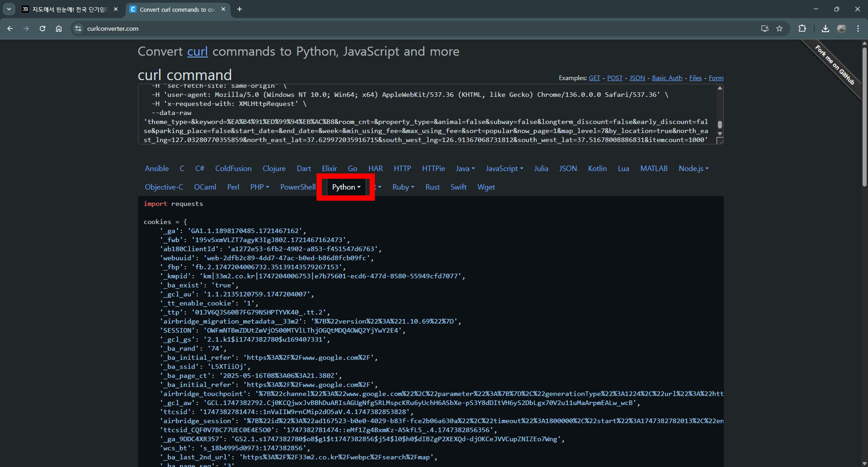
Task: Click the browser reload icon
Action: 42,29
